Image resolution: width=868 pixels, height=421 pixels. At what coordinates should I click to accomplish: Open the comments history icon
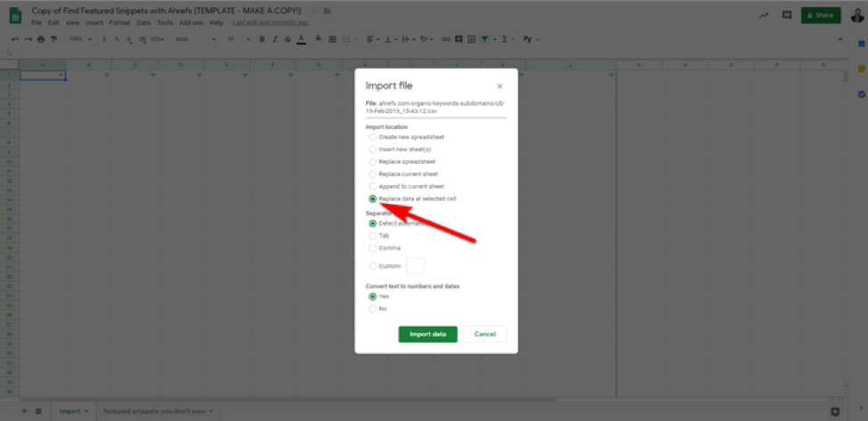pos(786,15)
